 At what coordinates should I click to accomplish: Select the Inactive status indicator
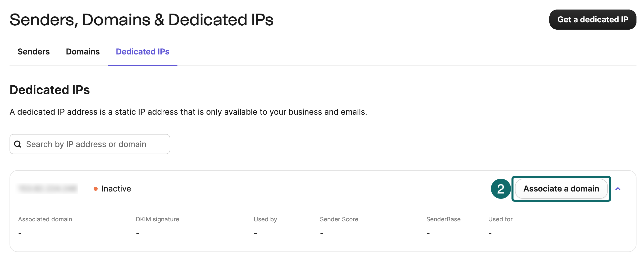tap(113, 188)
